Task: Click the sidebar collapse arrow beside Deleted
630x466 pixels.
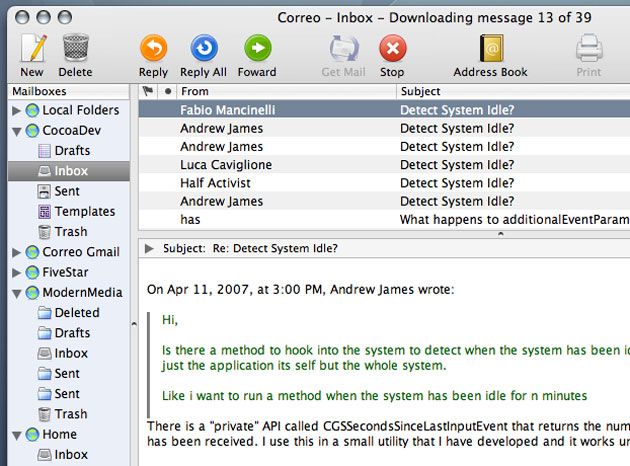Action: click(134, 323)
